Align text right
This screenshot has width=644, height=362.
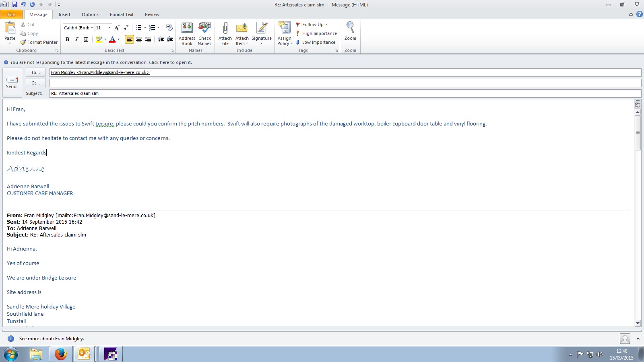148,39
